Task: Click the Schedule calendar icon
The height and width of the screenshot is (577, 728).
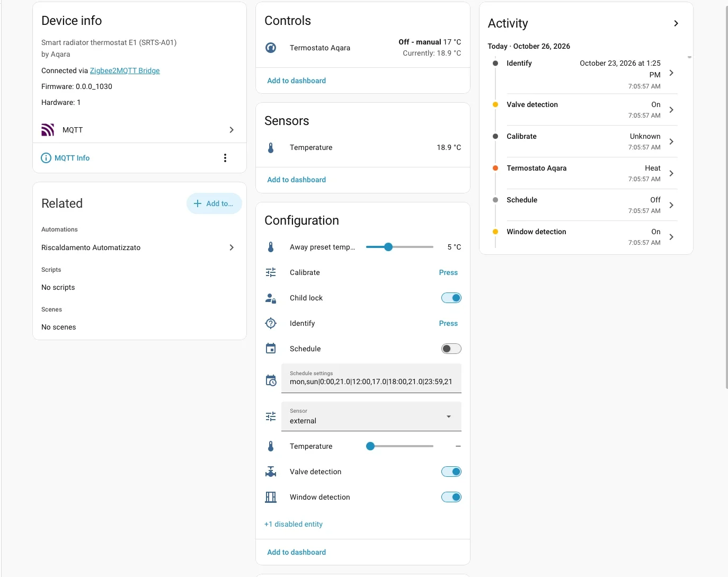Action: point(271,349)
